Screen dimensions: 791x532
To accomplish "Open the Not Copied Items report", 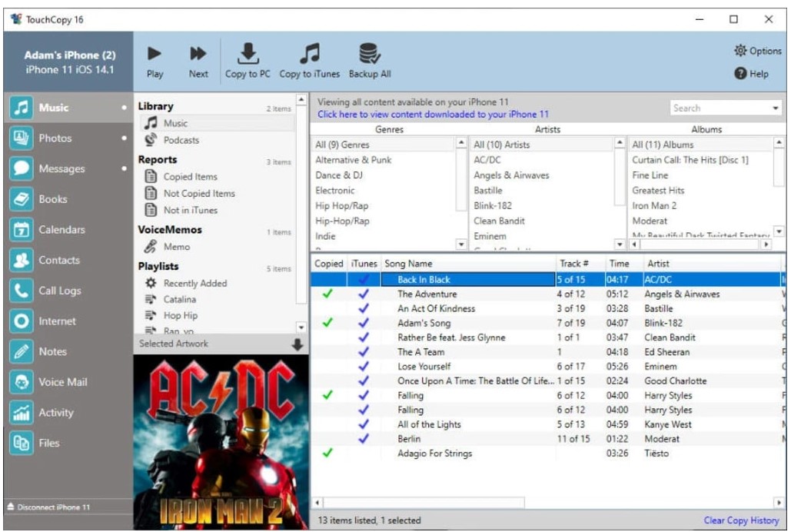I will coord(218,193).
